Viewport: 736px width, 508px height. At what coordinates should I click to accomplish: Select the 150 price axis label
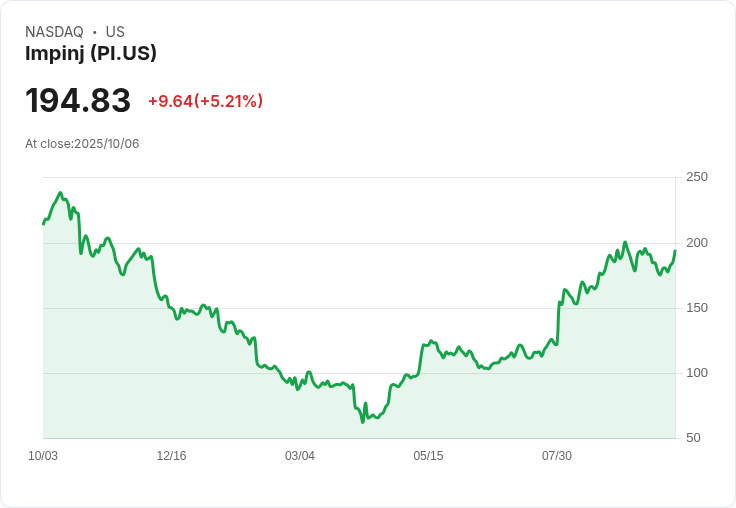tap(697, 308)
